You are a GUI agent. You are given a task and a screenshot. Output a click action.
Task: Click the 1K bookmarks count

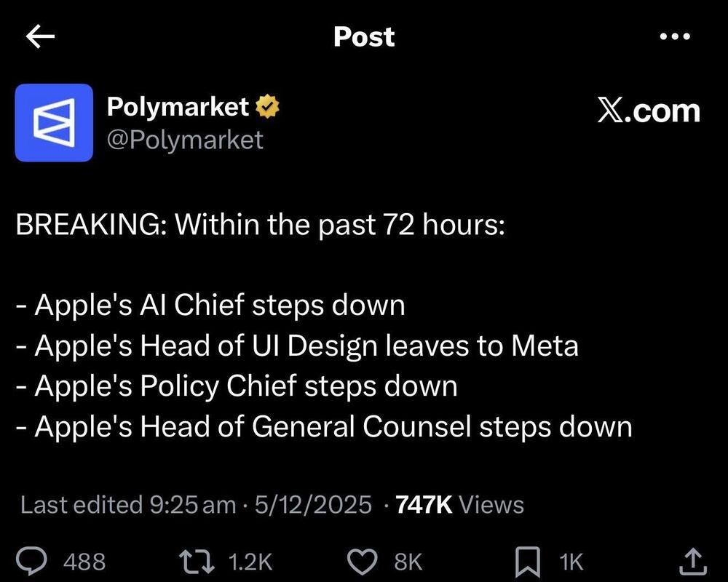click(x=571, y=562)
